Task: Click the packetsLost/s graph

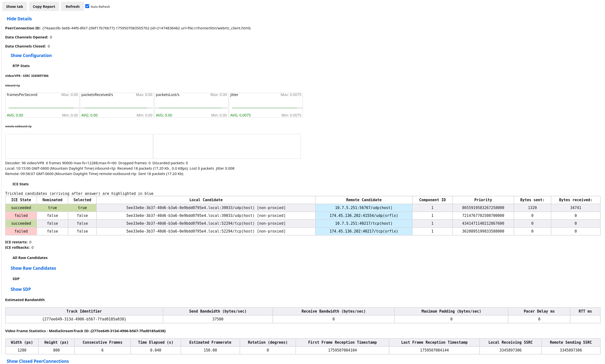Action: [x=191, y=105]
